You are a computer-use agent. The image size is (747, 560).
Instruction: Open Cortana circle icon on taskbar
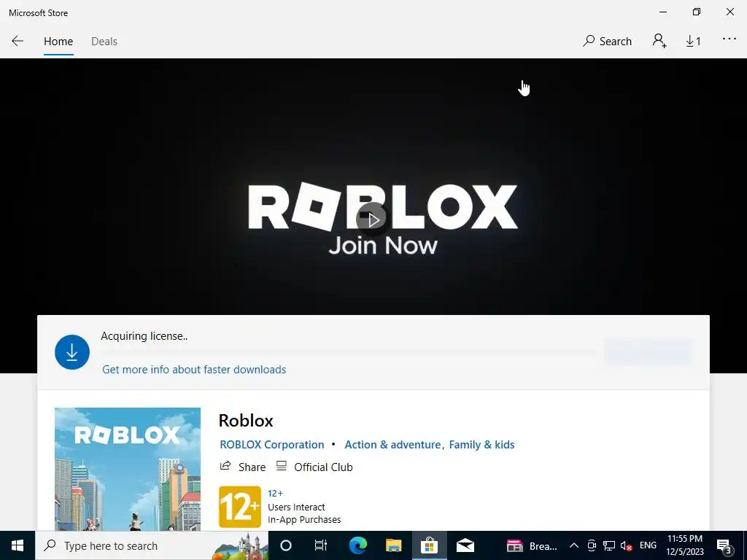click(x=286, y=545)
